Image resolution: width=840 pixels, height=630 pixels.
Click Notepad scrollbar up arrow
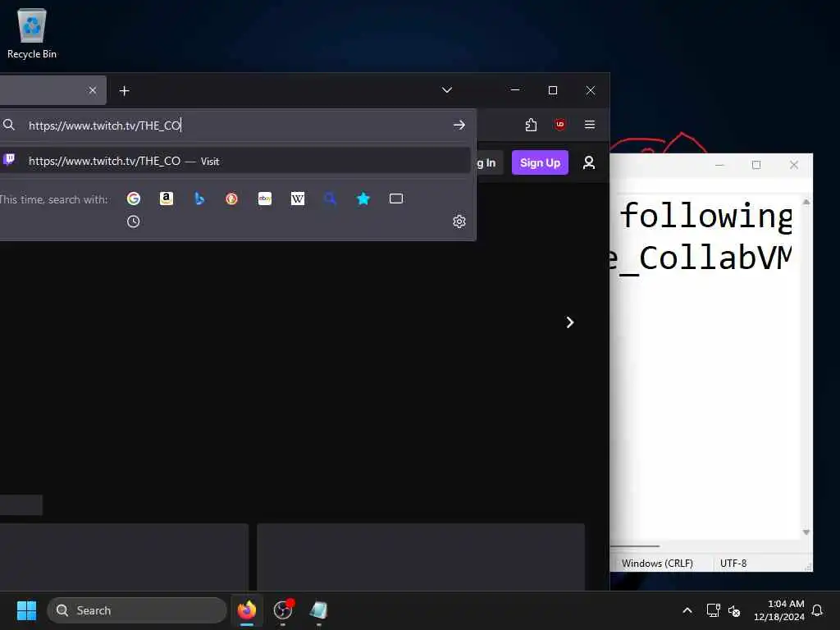(x=806, y=202)
